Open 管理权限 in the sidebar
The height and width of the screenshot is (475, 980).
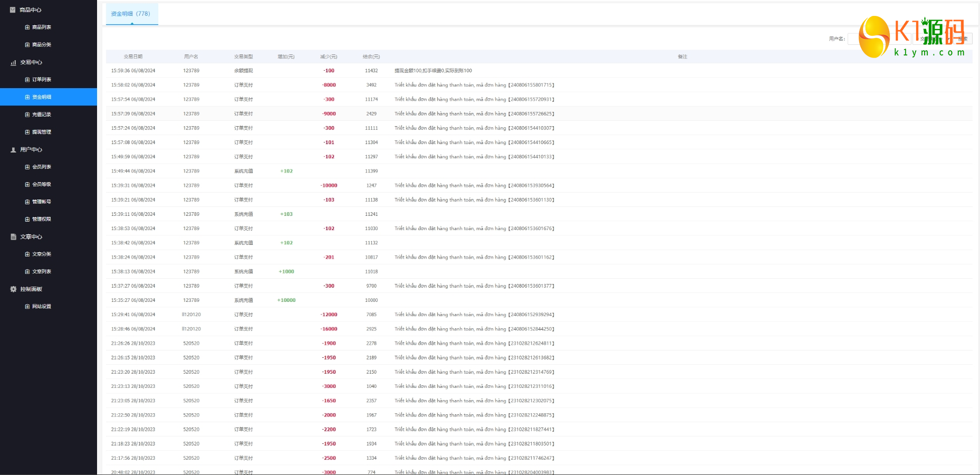[41, 219]
